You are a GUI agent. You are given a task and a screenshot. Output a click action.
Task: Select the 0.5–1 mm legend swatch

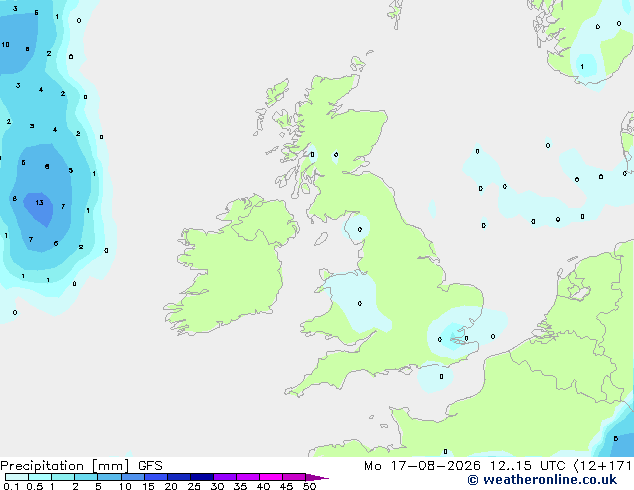pyautogui.click(x=40, y=477)
